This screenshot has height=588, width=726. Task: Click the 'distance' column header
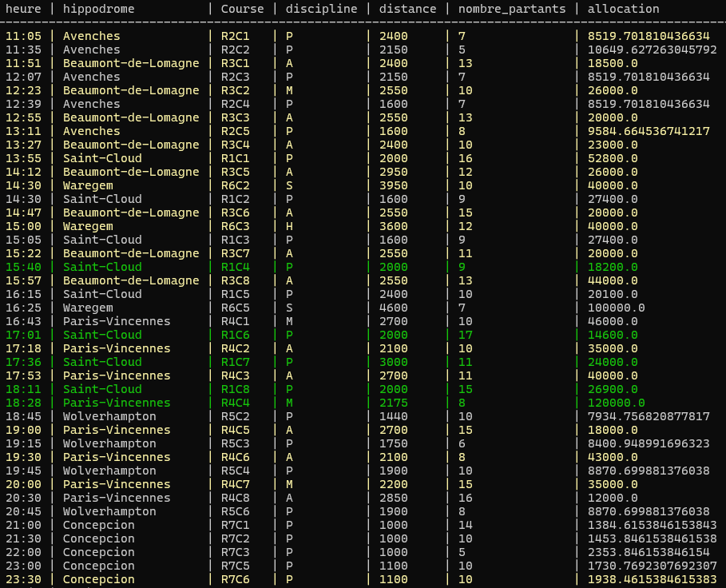pyautogui.click(x=407, y=9)
